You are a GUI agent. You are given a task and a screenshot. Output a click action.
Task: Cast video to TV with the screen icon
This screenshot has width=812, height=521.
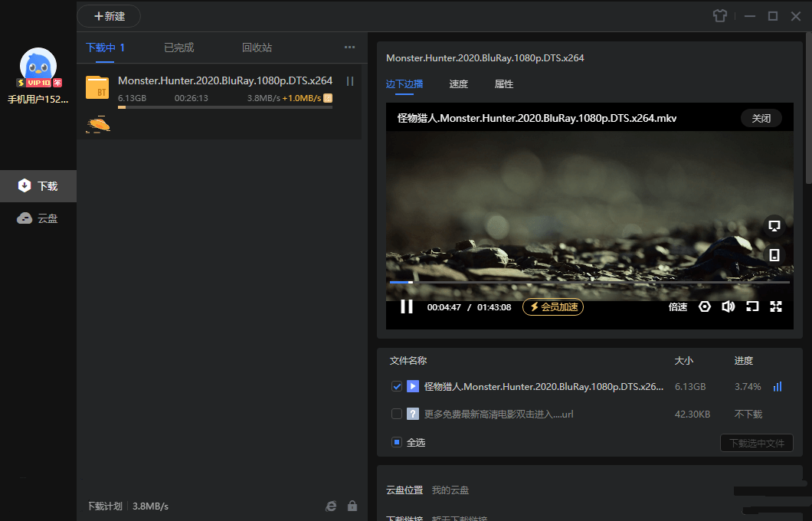coord(774,225)
